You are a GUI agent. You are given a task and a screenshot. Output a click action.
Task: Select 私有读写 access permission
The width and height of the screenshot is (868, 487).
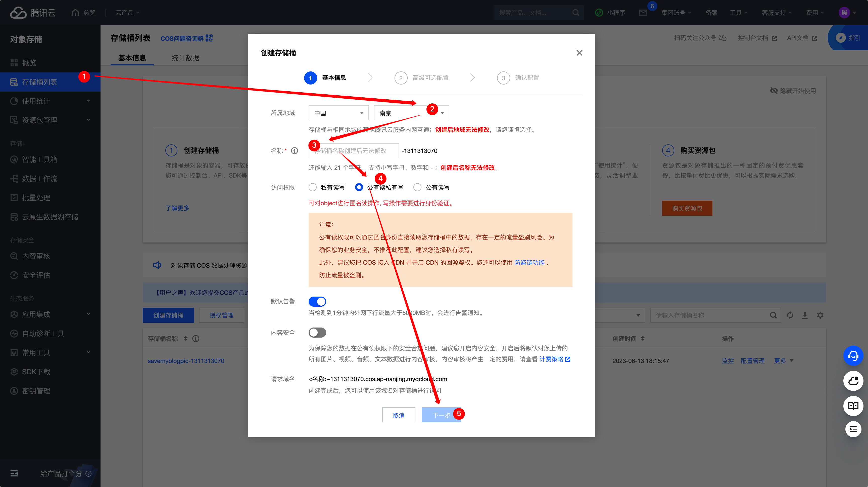coord(313,187)
